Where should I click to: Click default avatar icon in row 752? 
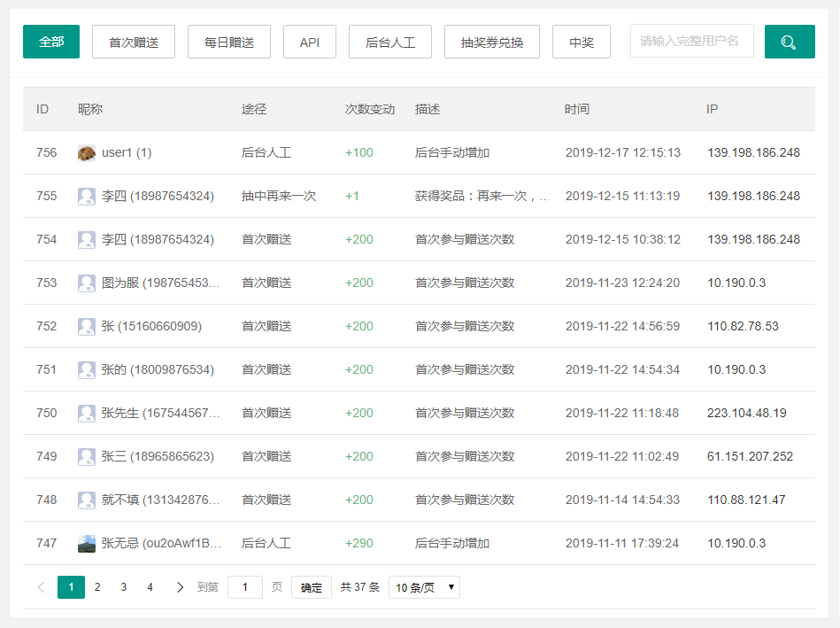86,326
